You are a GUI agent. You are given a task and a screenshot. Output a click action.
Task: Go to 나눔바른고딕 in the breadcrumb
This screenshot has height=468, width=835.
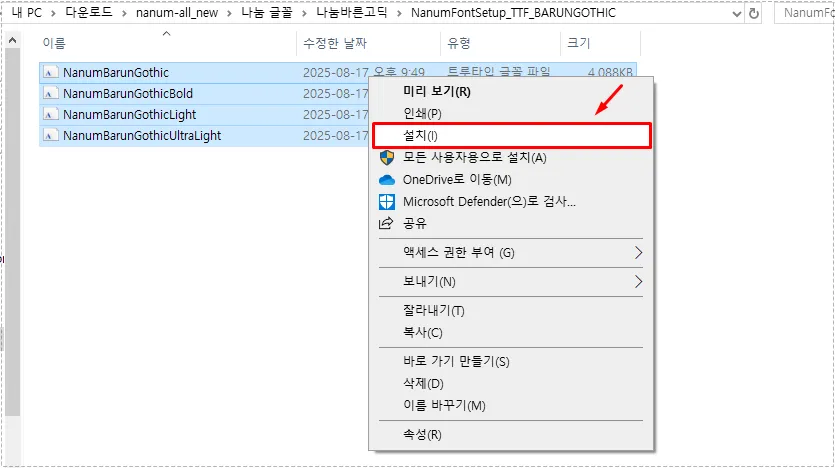pos(352,13)
